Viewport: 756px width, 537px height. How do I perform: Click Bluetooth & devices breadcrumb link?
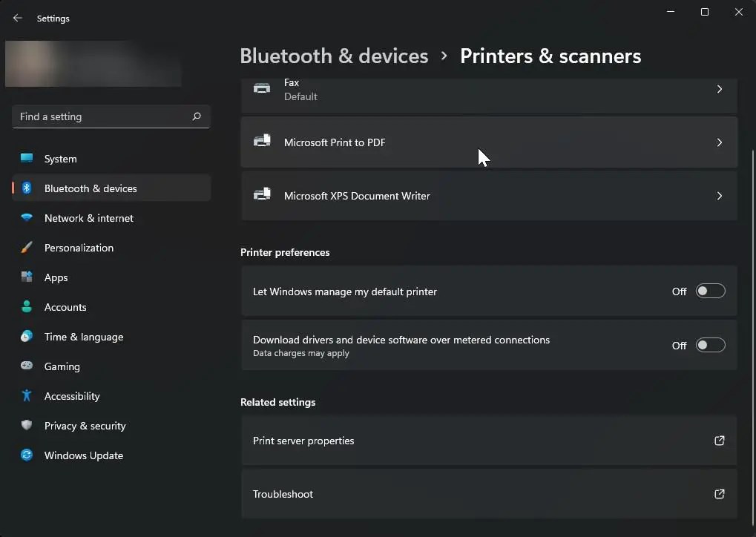point(334,56)
